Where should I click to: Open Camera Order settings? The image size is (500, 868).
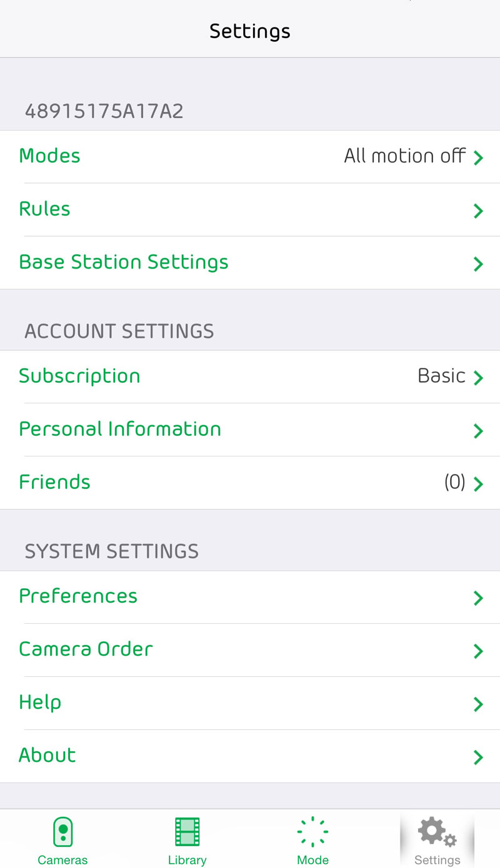pyautogui.click(x=86, y=649)
